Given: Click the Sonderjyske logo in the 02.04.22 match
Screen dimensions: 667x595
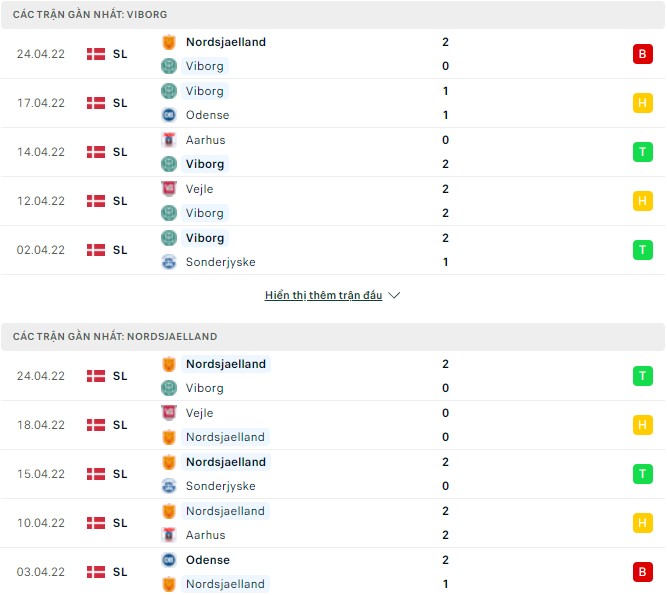Looking at the screenshot, I should (168, 262).
